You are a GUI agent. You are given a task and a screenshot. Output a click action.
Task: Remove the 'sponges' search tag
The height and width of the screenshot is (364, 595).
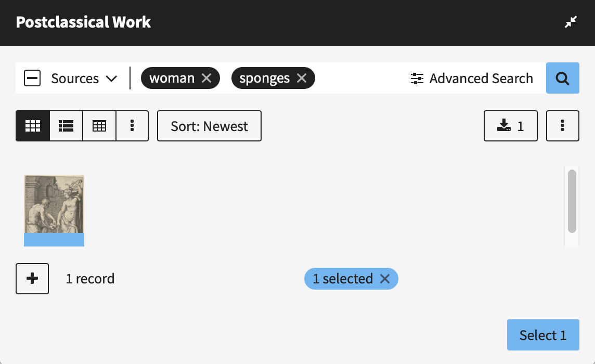(x=302, y=79)
